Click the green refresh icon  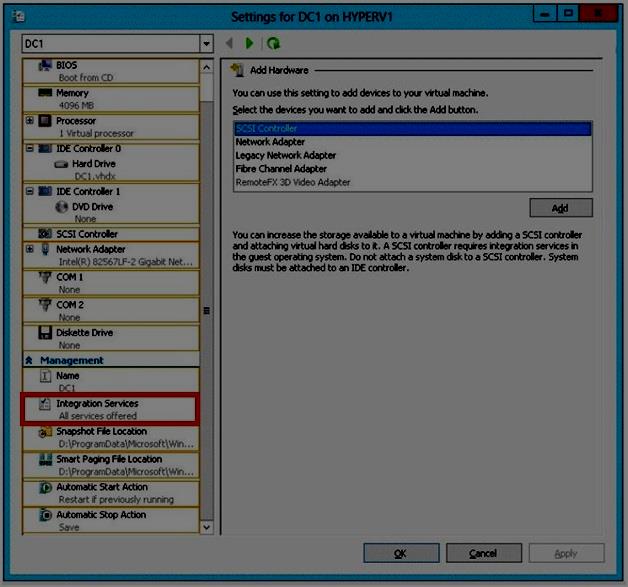click(274, 43)
